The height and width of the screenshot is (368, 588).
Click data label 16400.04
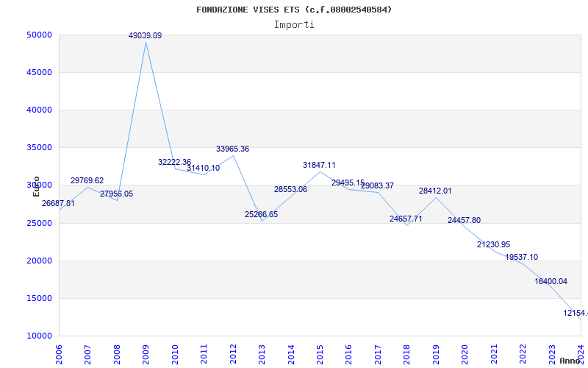coord(551,282)
